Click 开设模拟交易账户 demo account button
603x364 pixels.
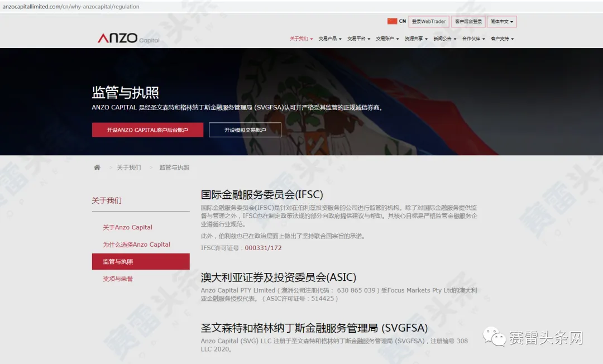point(245,130)
